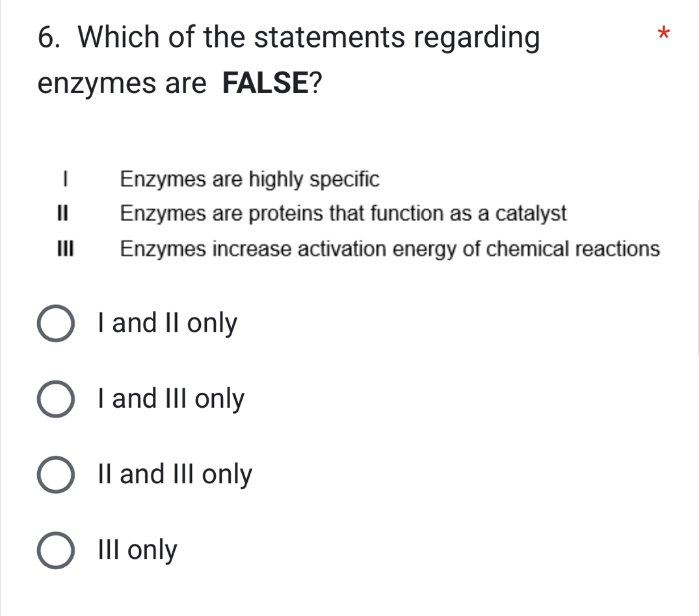
Task: Click the radio circle beside 'I and III only'
Action: [x=55, y=399]
